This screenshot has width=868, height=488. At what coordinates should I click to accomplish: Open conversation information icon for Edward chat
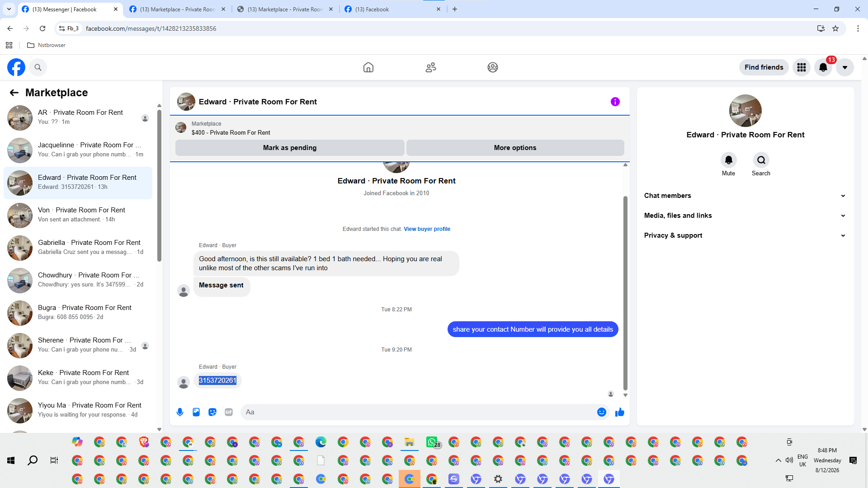[615, 102]
